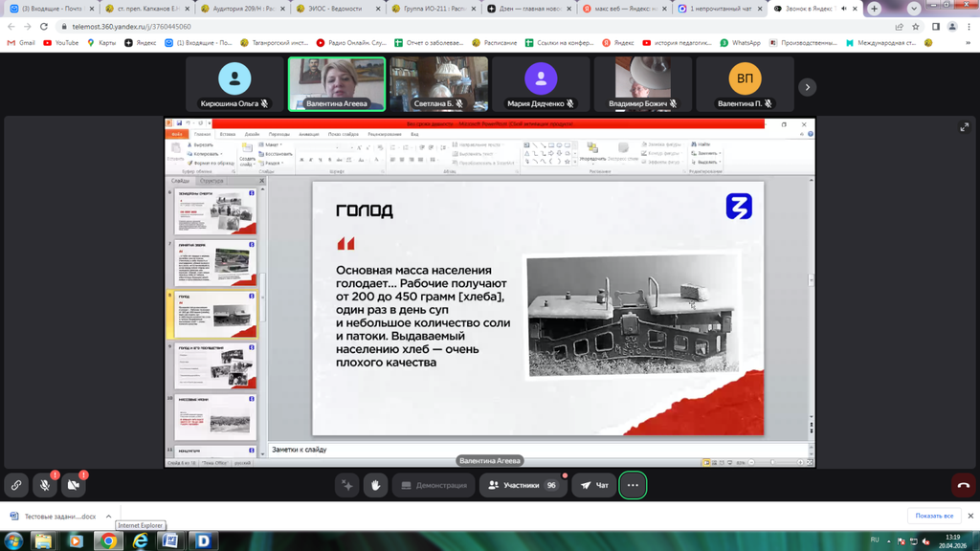Switch to Группа ИО-211 browser tab

431,9
